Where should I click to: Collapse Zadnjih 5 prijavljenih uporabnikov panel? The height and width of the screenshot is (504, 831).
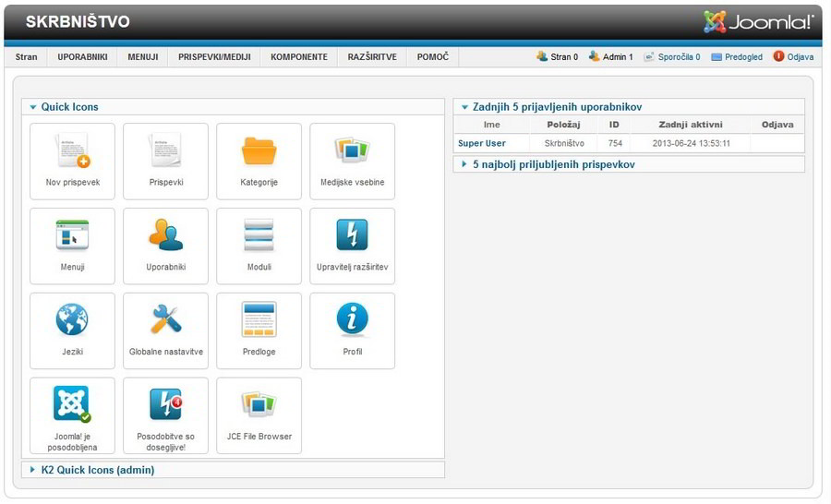coord(556,107)
